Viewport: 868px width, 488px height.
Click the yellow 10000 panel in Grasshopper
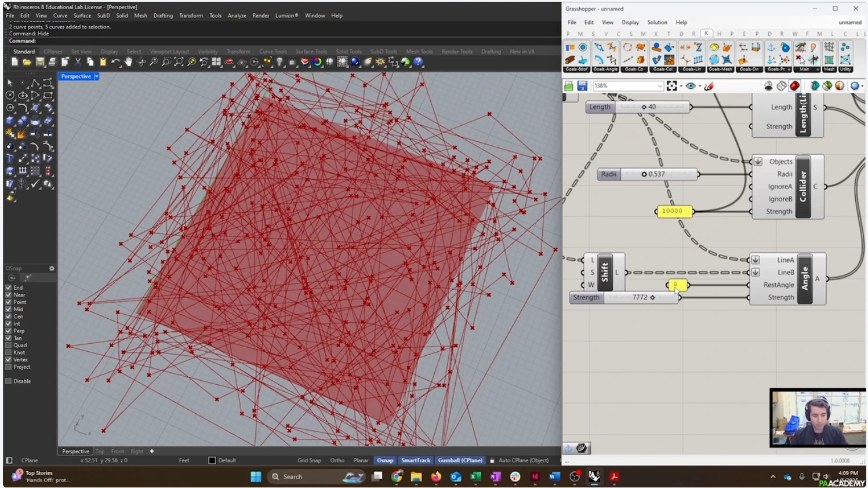click(673, 211)
